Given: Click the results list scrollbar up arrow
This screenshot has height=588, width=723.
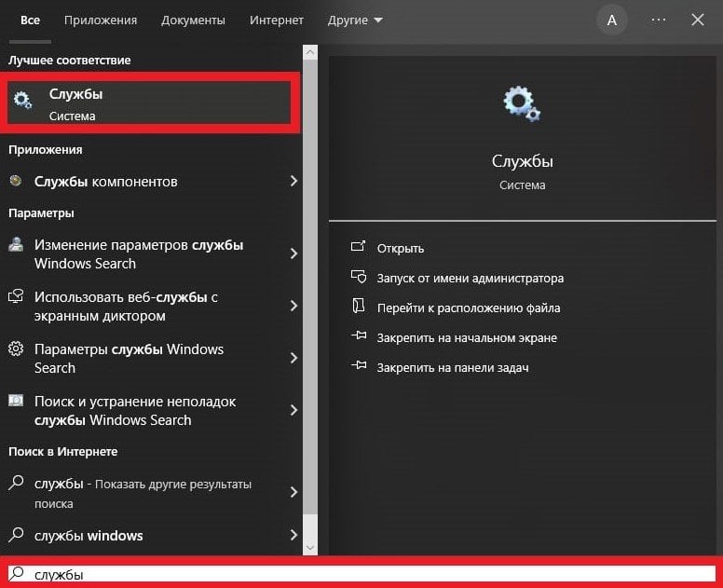Looking at the screenshot, I should point(310,52).
